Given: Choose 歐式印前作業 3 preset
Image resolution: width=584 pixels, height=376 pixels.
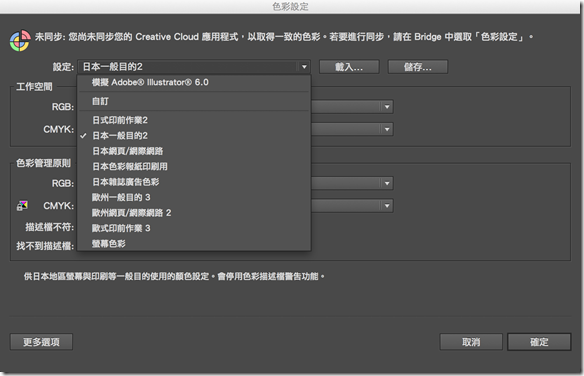Looking at the screenshot, I should tap(194, 228).
